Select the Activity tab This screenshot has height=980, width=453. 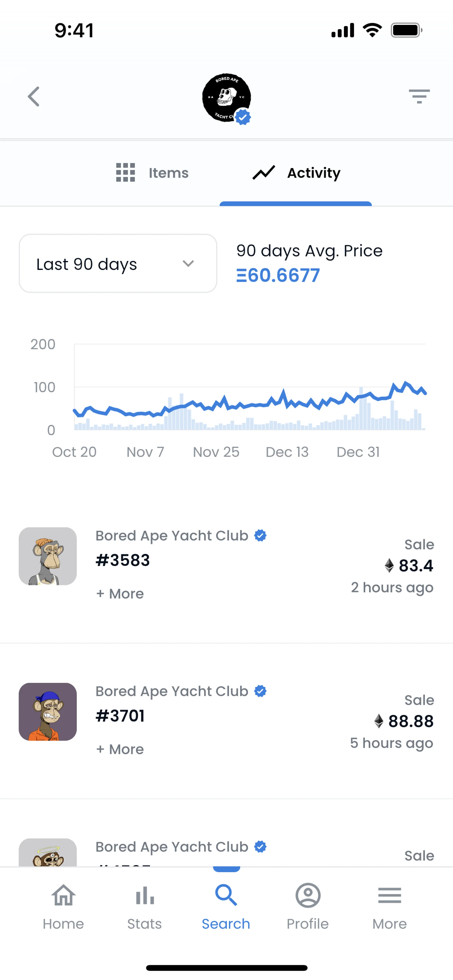click(296, 173)
